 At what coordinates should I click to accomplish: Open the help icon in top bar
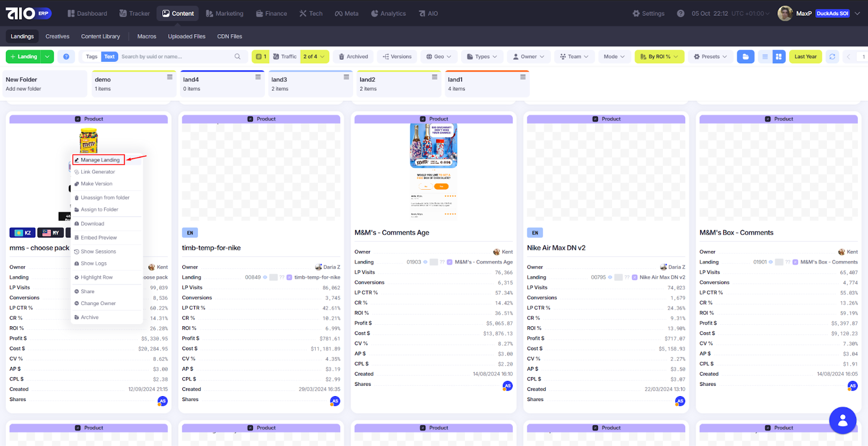tap(680, 14)
